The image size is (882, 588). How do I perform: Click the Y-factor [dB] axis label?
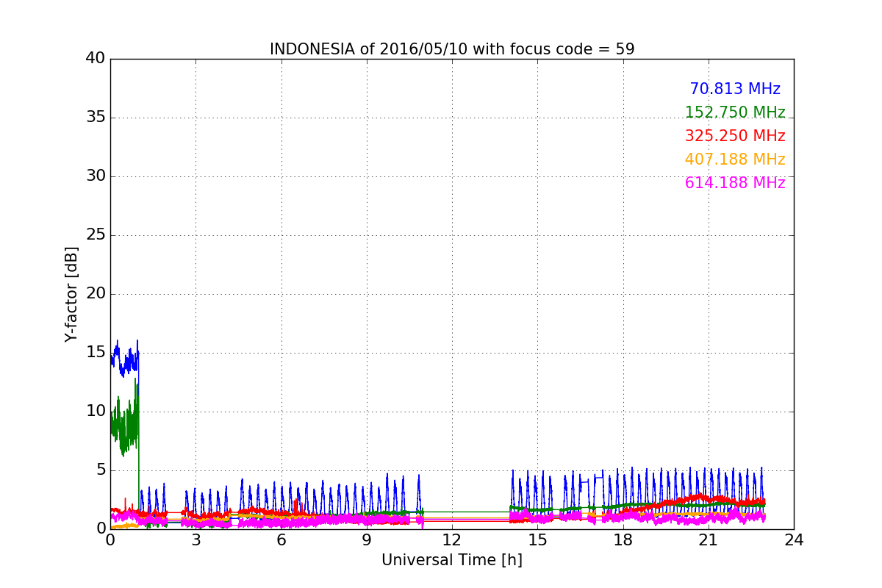tap(71, 294)
